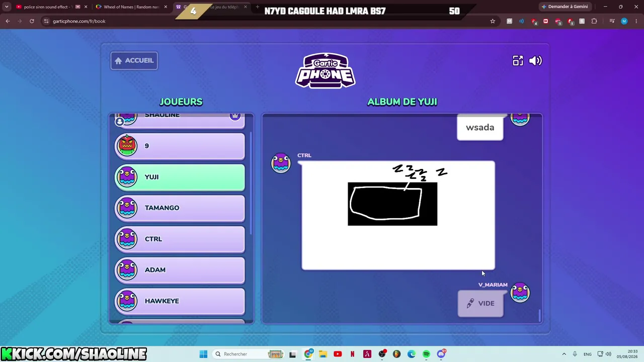The image size is (644, 362).
Task: Close the police siren sound effect tab
Action: pyautogui.click(x=86, y=7)
